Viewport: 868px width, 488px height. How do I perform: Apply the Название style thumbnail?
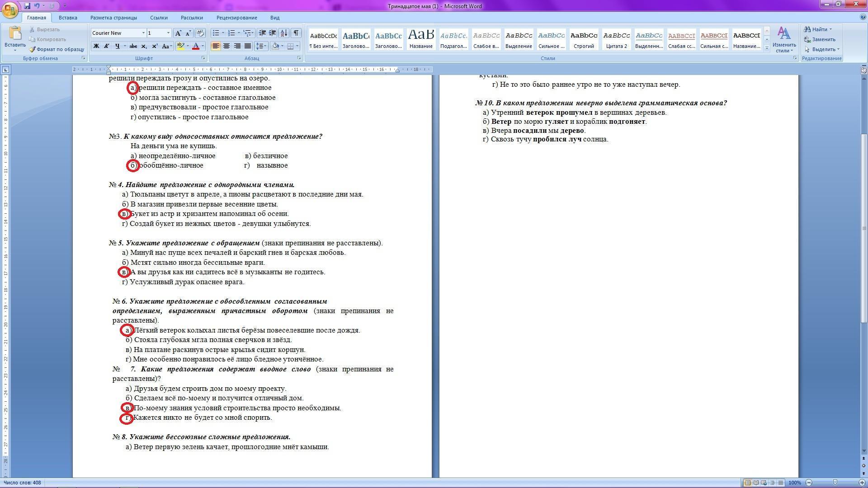click(x=420, y=39)
